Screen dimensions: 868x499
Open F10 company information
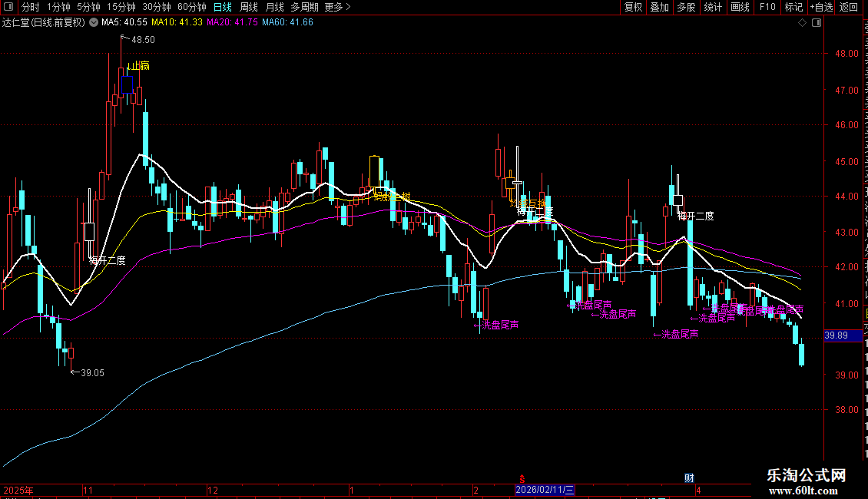coord(767,7)
